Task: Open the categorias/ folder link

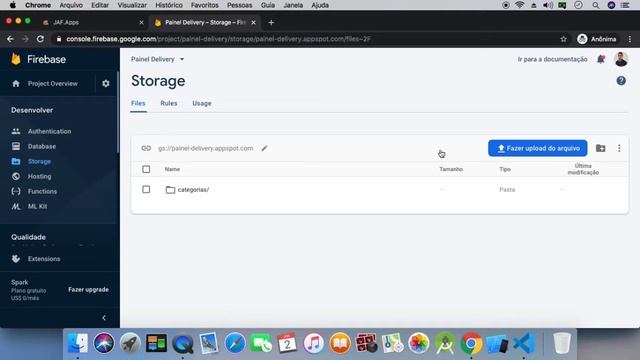Action: 193,189
